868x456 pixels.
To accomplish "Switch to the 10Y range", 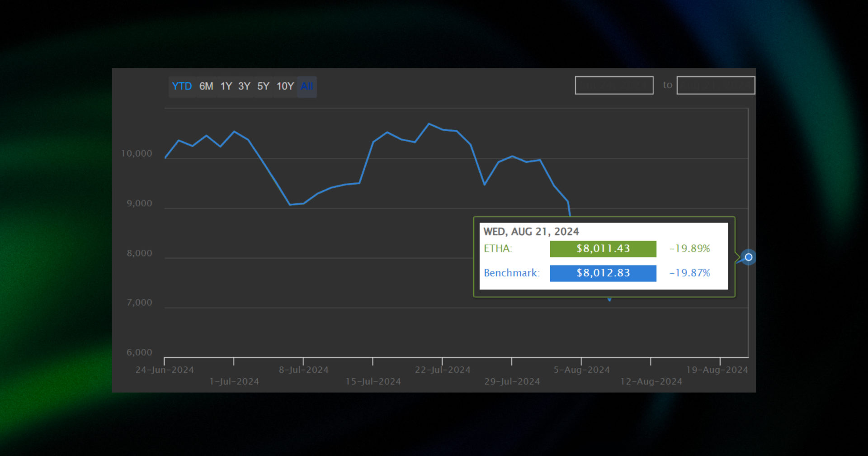I will click(285, 86).
